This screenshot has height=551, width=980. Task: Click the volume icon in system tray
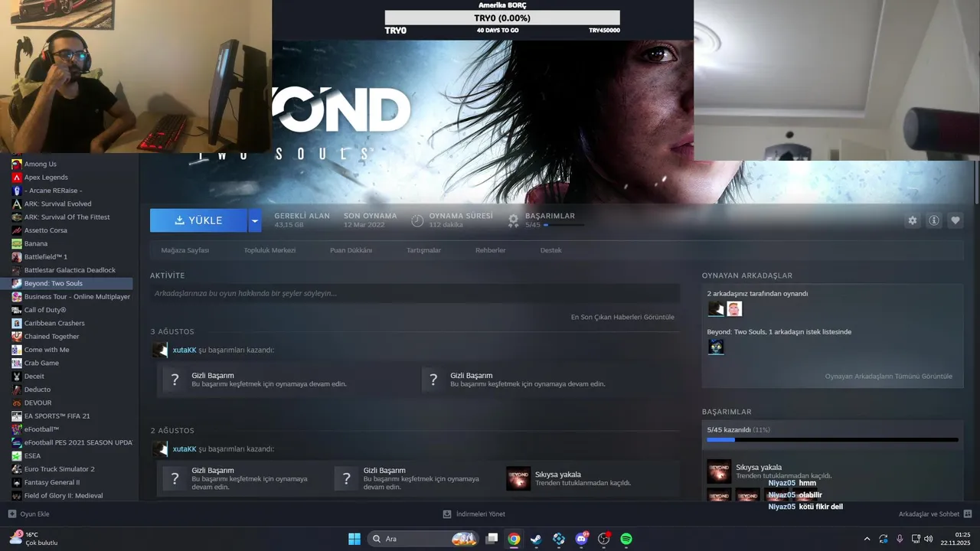[928, 539]
